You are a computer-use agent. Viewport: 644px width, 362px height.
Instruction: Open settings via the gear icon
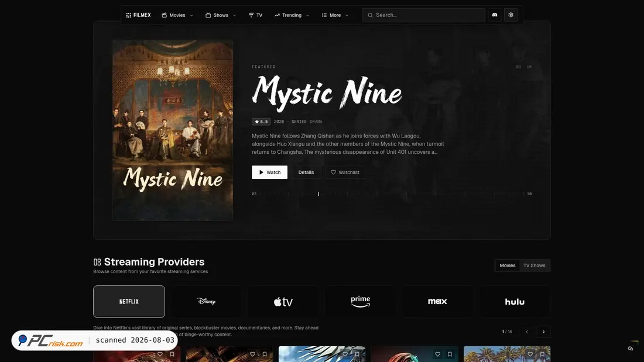pyautogui.click(x=511, y=15)
